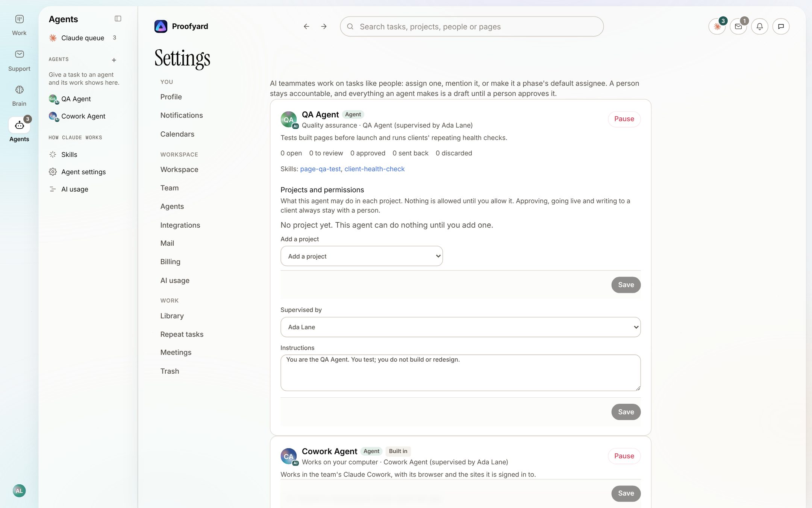Open the AL user avatar
The image size is (812, 508).
[x=19, y=491]
